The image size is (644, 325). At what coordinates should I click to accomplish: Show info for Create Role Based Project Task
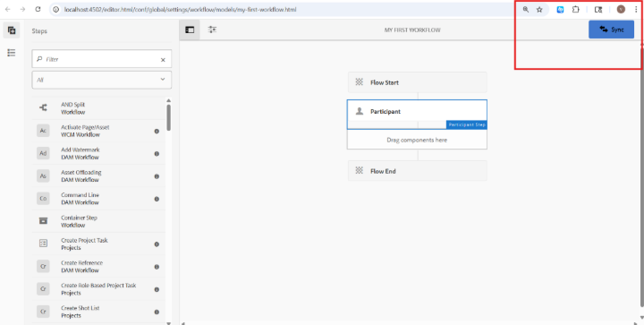tap(157, 289)
